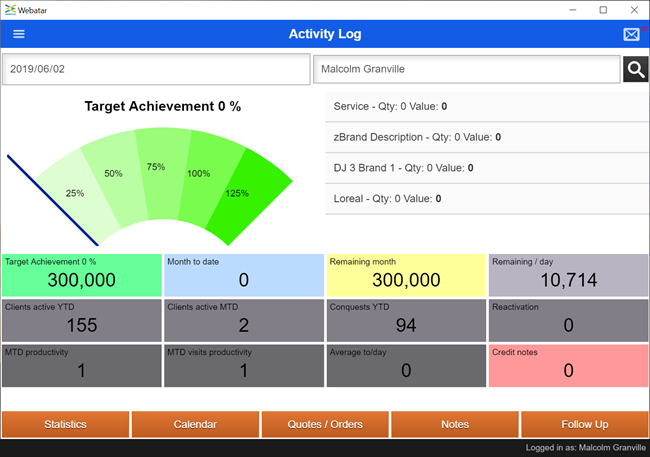The width and height of the screenshot is (650, 457).
Task: Click the yellow Remaining month tile
Action: pos(406,275)
